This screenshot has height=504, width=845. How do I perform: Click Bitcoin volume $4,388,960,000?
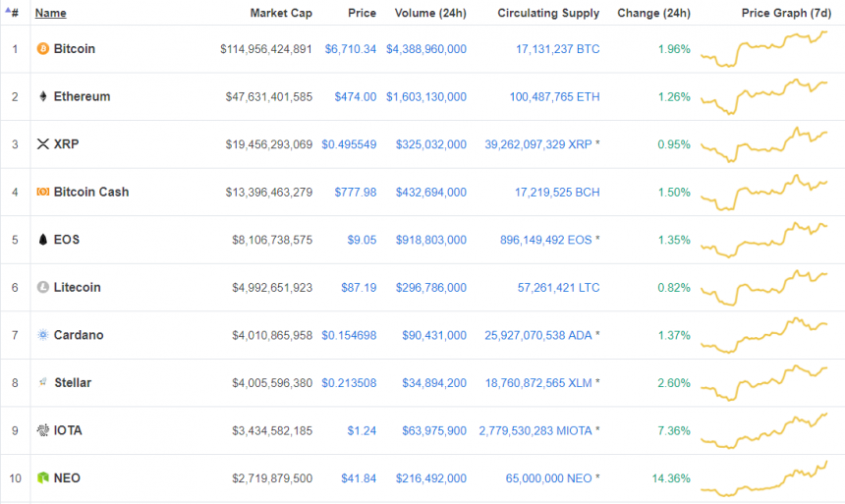[x=426, y=49]
